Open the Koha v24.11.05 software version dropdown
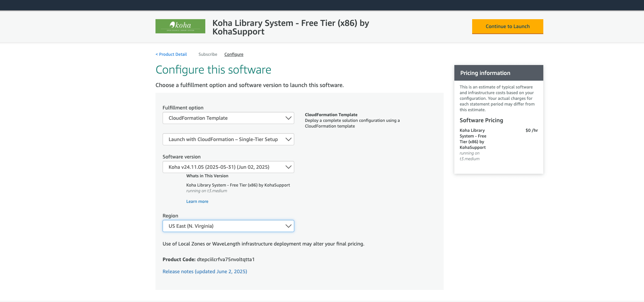644x302 pixels. 228,167
